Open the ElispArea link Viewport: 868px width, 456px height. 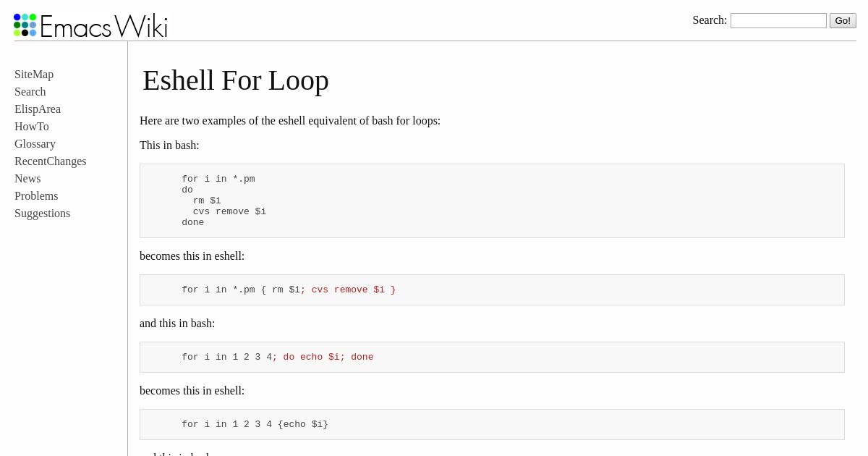(x=38, y=109)
